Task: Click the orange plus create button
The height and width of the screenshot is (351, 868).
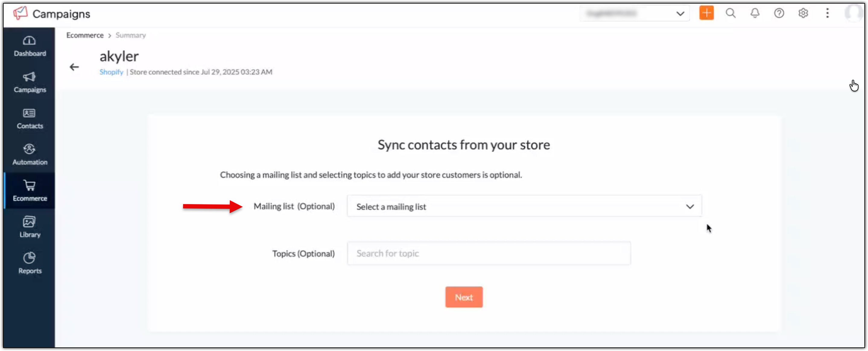Action: tap(706, 13)
